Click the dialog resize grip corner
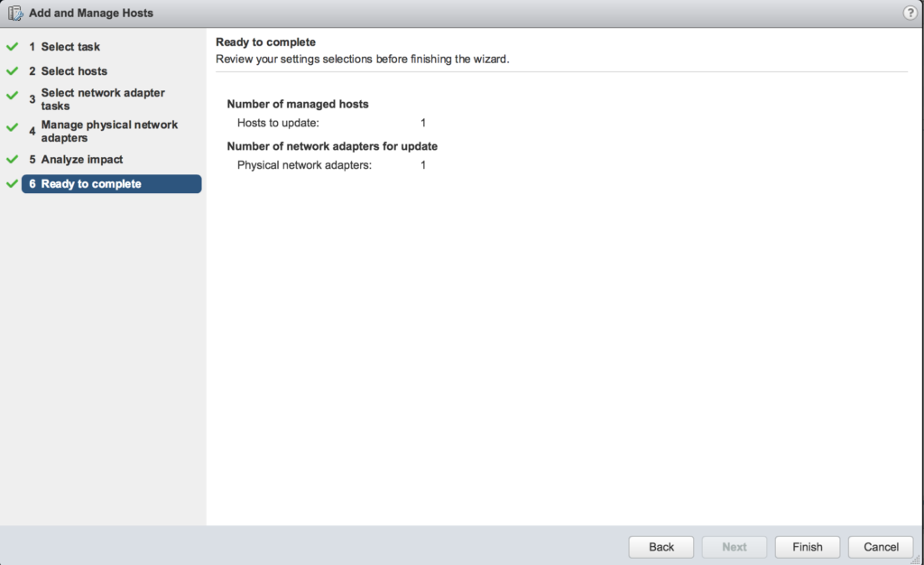 pos(916,559)
